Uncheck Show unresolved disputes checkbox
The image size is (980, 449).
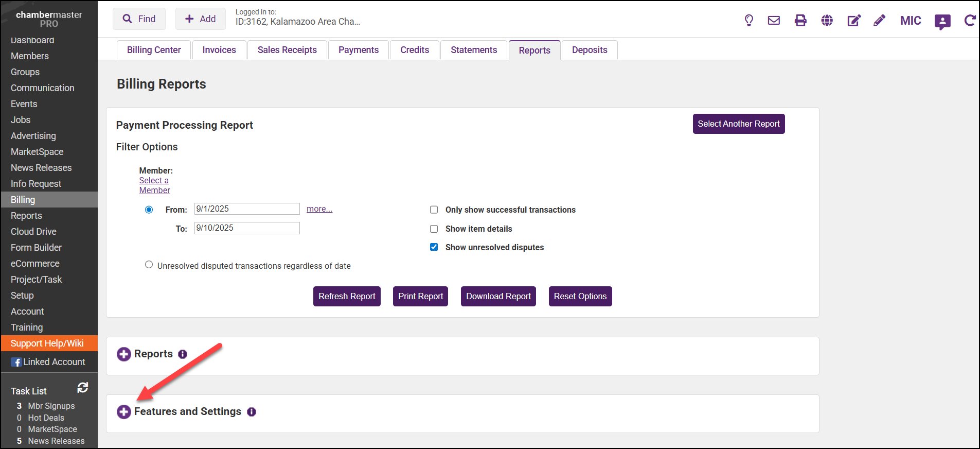pyautogui.click(x=434, y=247)
